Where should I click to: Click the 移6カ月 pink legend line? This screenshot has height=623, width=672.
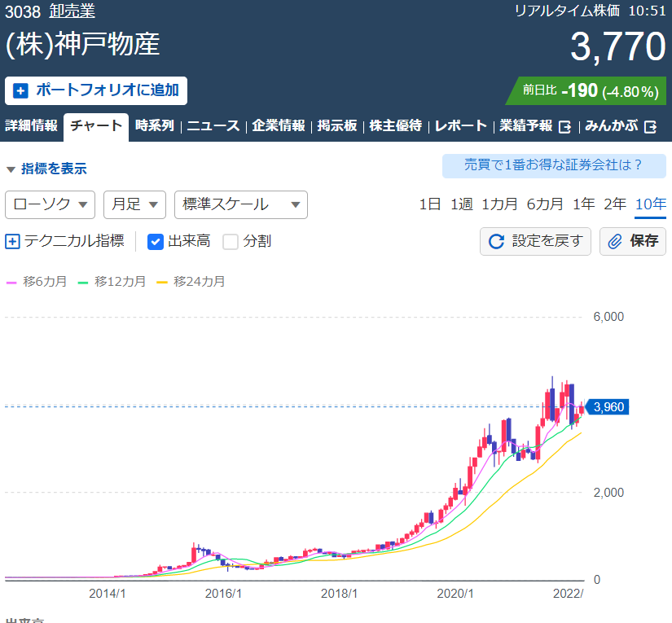(11, 282)
